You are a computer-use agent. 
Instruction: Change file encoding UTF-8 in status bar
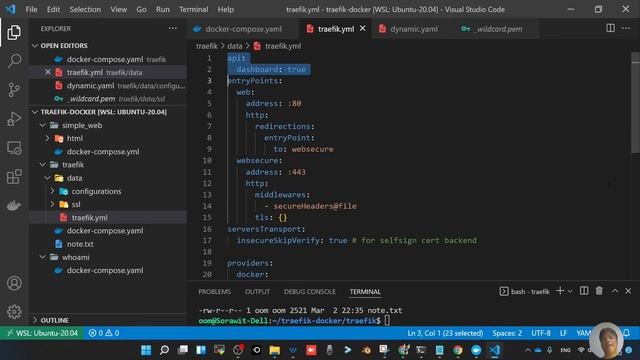541,333
